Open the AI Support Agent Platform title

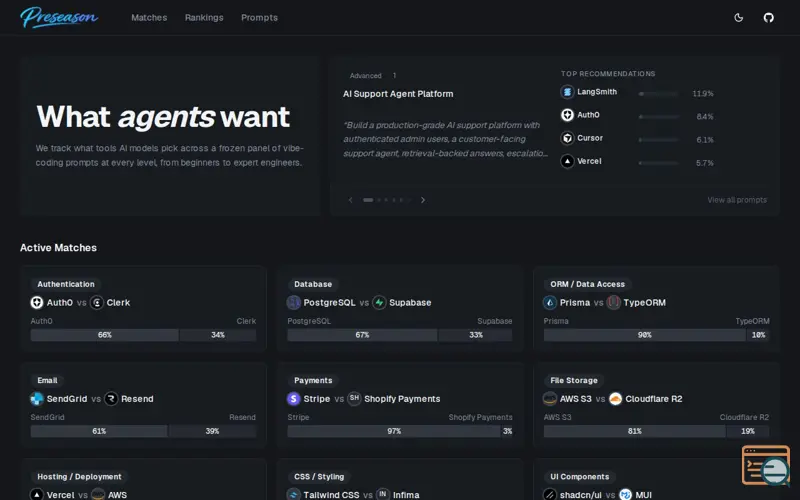tap(398, 94)
